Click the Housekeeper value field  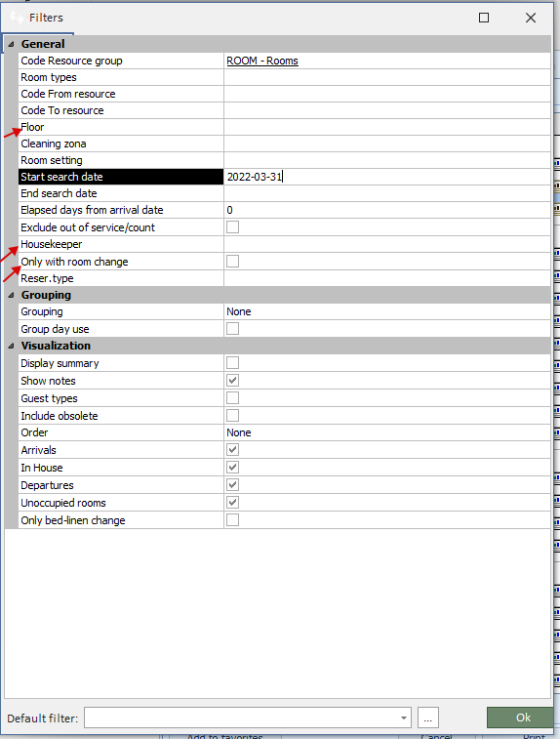tap(387, 244)
